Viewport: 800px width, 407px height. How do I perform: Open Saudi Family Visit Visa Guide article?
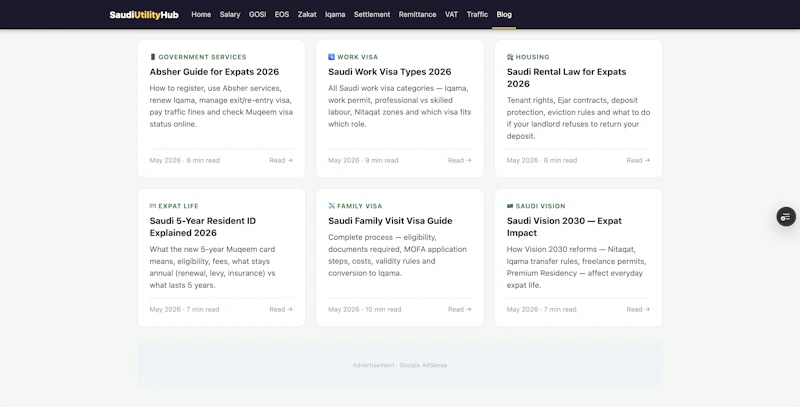(390, 221)
